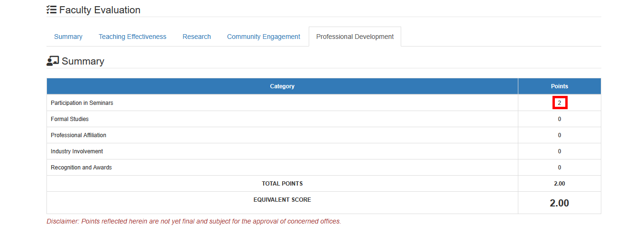This screenshot has width=644, height=234.
Task: Click the EQUIVALENT SCORE label
Action: click(x=282, y=200)
